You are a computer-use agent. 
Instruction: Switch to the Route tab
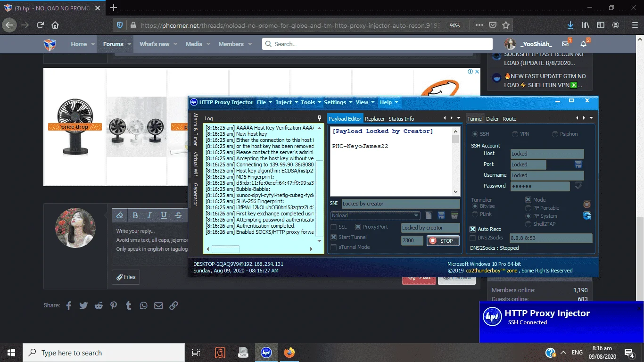509,119
